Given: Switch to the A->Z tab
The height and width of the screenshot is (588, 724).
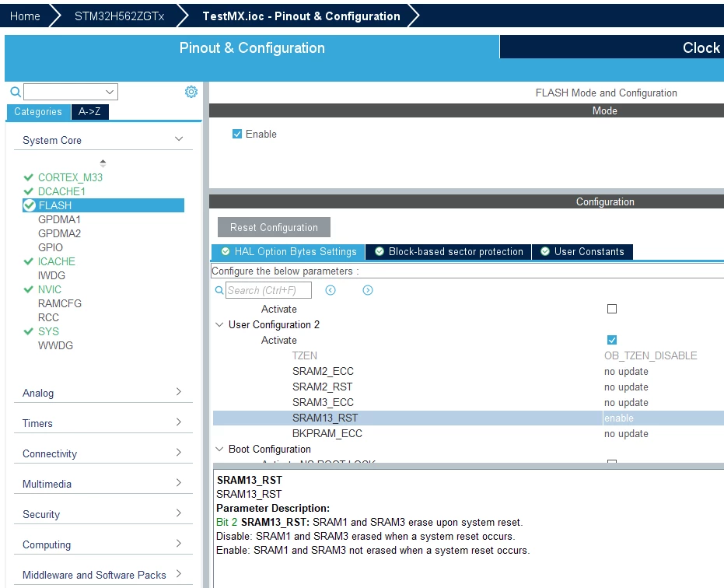Looking at the screenshot, I should [89, 112].
